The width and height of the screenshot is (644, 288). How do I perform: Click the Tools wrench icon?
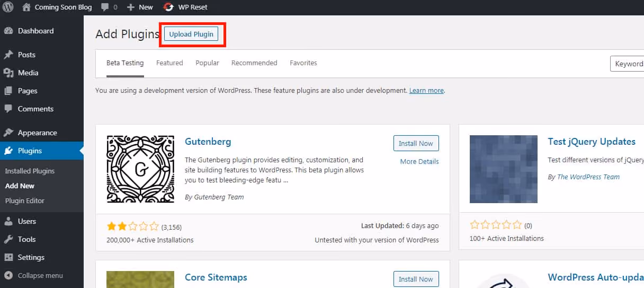(8, 239)
